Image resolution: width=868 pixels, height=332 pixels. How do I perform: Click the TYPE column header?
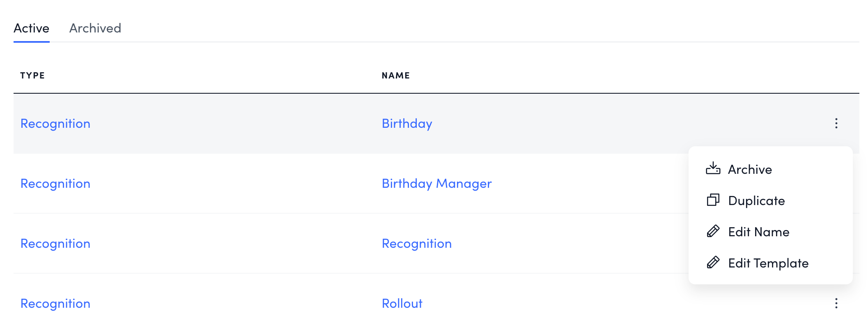(32, 76)
